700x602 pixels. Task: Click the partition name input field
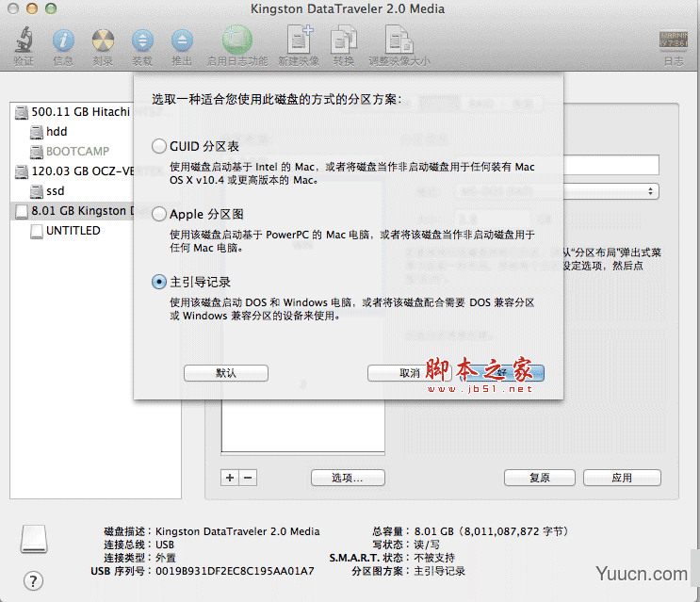click(610, 165)
